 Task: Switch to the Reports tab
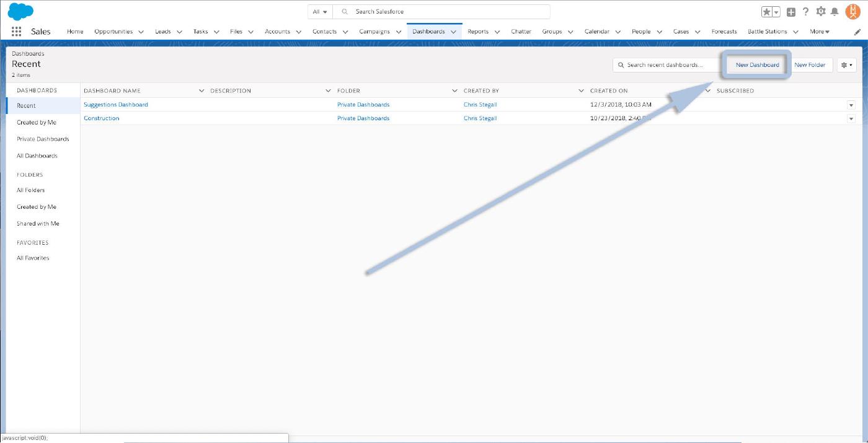[x=477, y=32]
